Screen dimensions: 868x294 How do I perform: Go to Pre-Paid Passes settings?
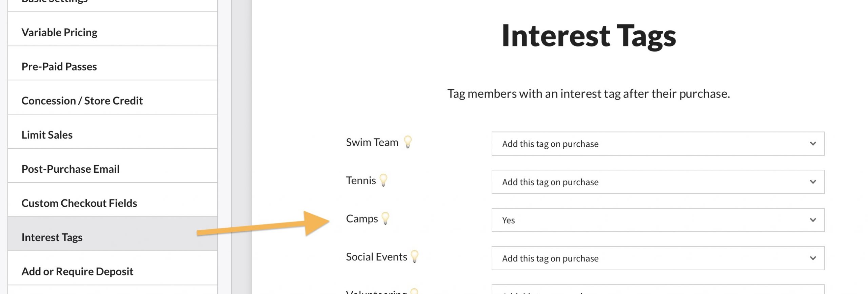pos(59,67)
